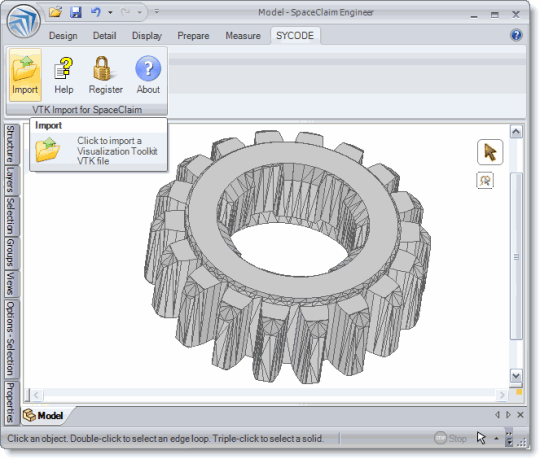Undo the last action

95,12
